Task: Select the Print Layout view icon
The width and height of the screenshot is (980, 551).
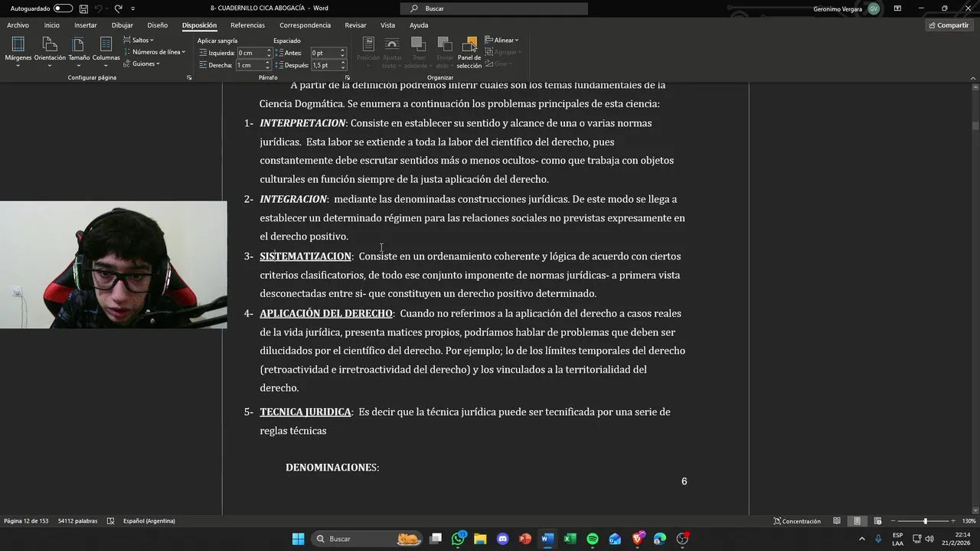Action: click(857, 521)
